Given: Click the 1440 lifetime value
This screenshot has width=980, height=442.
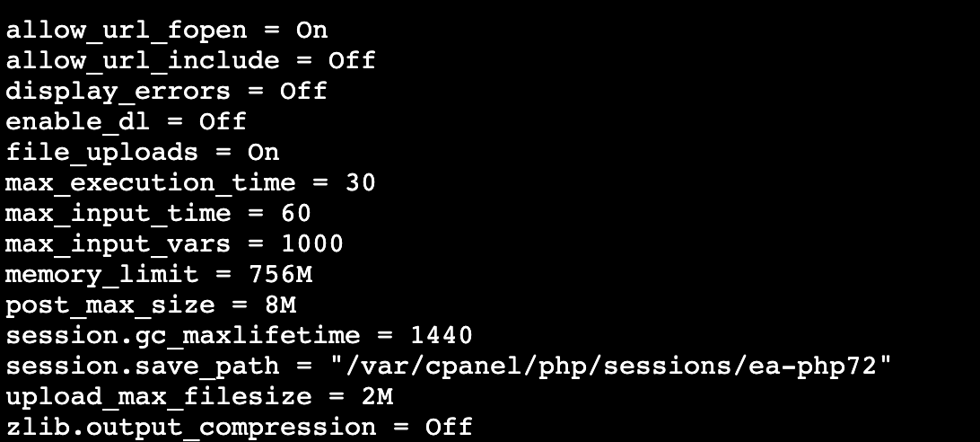Looking at the screenshot, I should point(441,335).
